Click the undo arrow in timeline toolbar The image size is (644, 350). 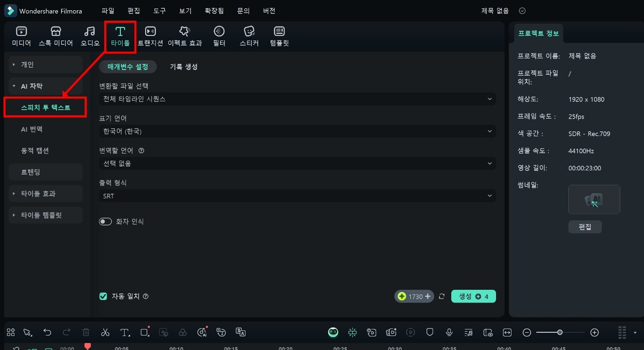(x=47, y=332)
